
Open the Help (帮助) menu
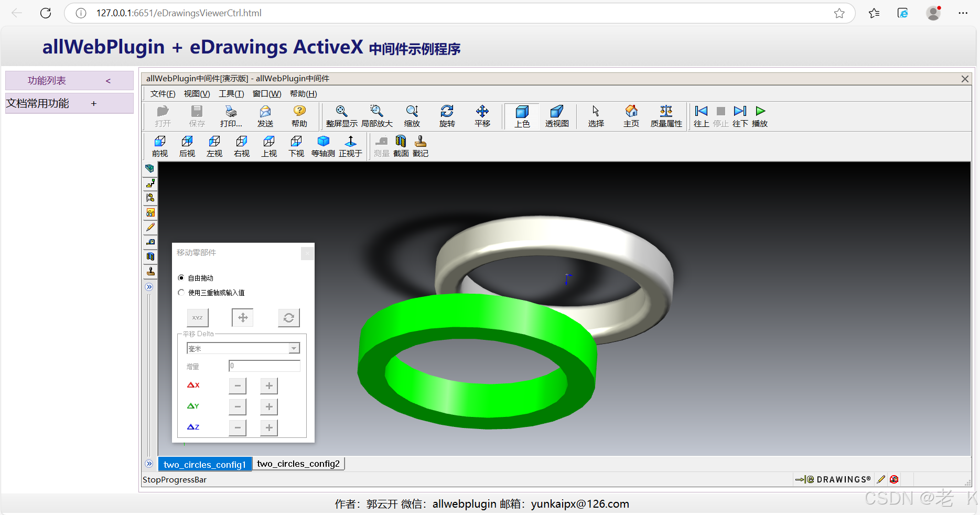(303, 94)
